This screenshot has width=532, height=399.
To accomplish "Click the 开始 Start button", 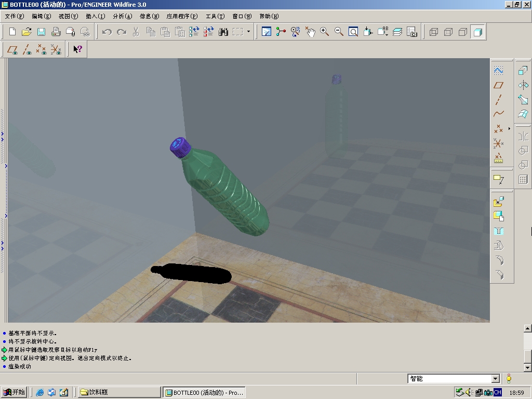I will 14,392.
